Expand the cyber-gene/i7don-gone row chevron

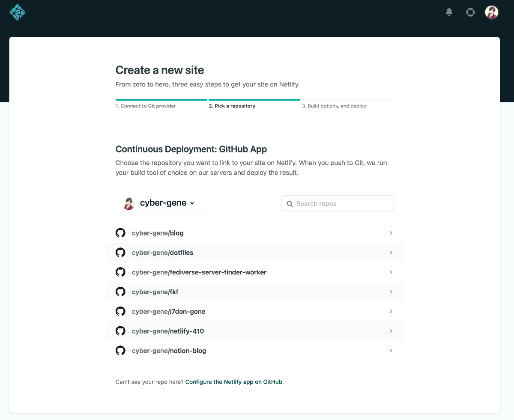(x=391, y=311)
